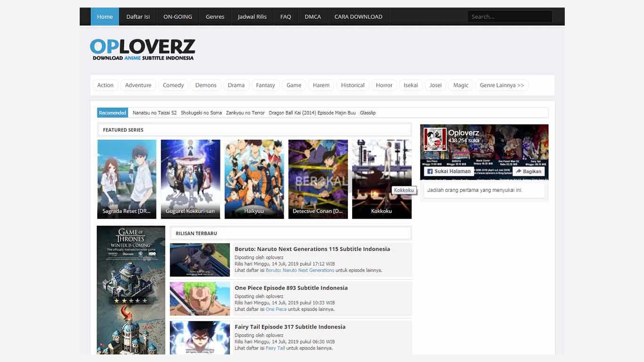Image resolution: width=644 pixels, height=362 pixels.
Task: Click the Bagikan share button
Action: [x=528, y=171]
